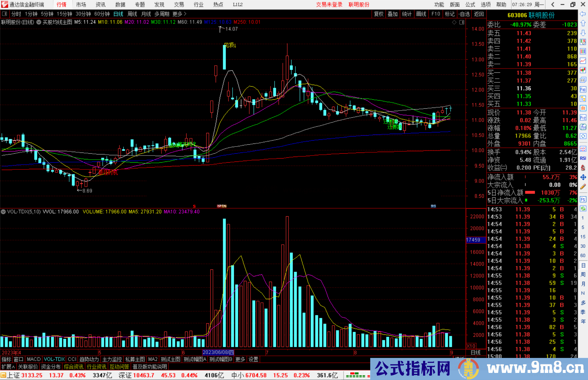
Task: Open the 更多 indicators list at bottom
Action: (x=240, y=359)
